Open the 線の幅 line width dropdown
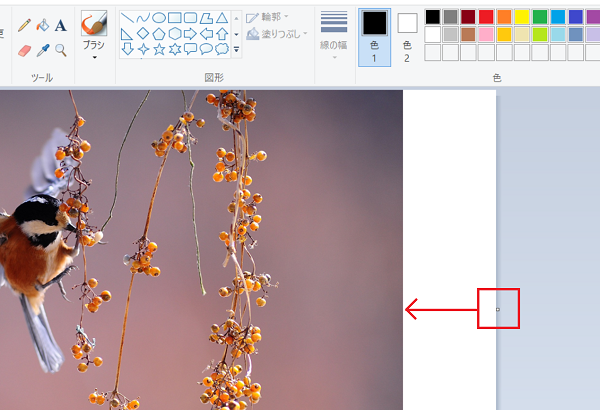Viewport: 600px width, 410px height. [x=334, y=36]
